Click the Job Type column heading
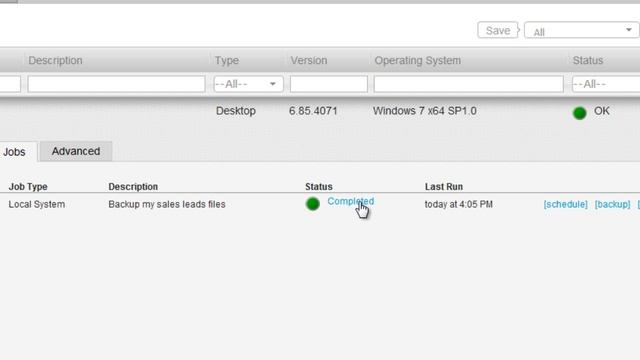Image resolution: width=640 pixels, height=360 pixels. (28, 187)
